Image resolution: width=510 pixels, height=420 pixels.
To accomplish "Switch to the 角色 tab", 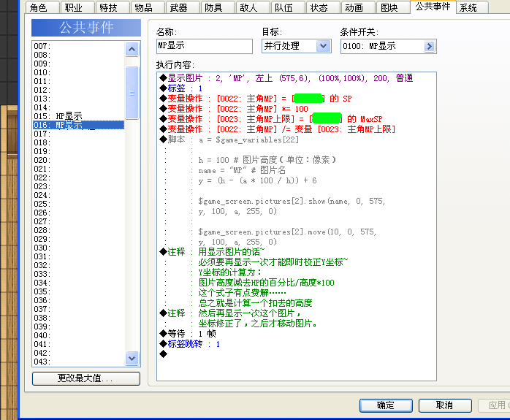I will tap(42, 7).
